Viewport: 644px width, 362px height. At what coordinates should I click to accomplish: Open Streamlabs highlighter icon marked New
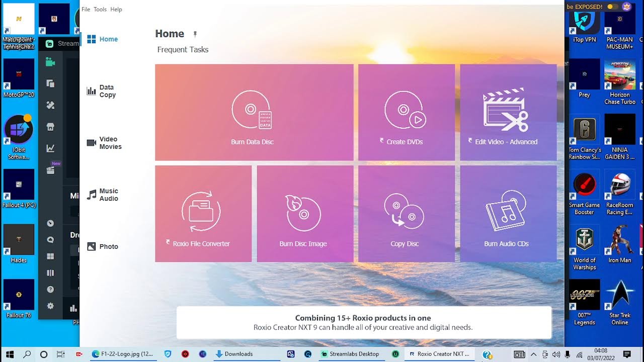pos(50,170)
